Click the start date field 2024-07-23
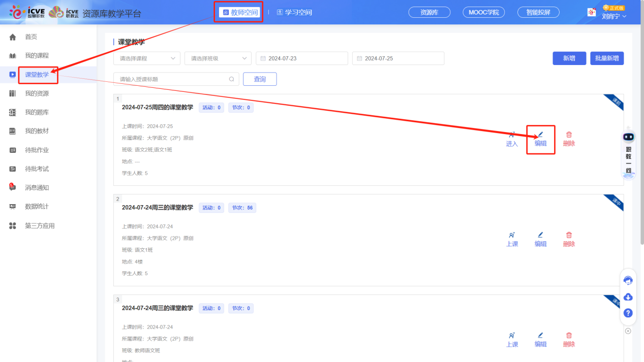This screenshot has width=644, height=362. point(302,58)
